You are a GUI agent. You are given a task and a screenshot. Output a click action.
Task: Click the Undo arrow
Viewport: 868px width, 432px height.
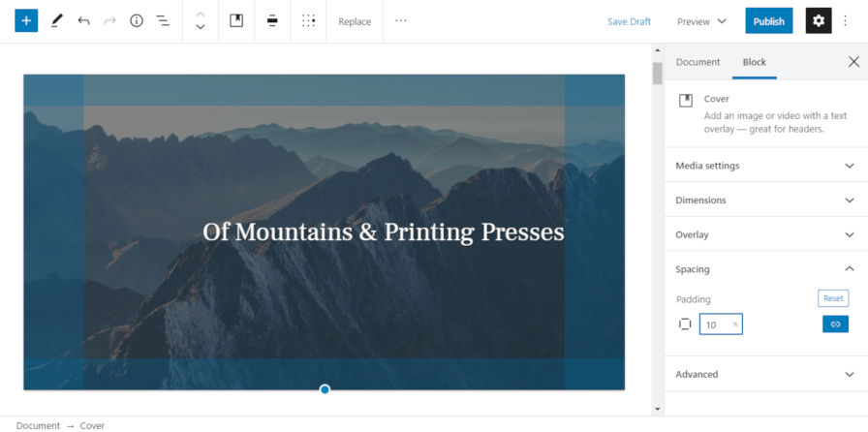[83, 20]
